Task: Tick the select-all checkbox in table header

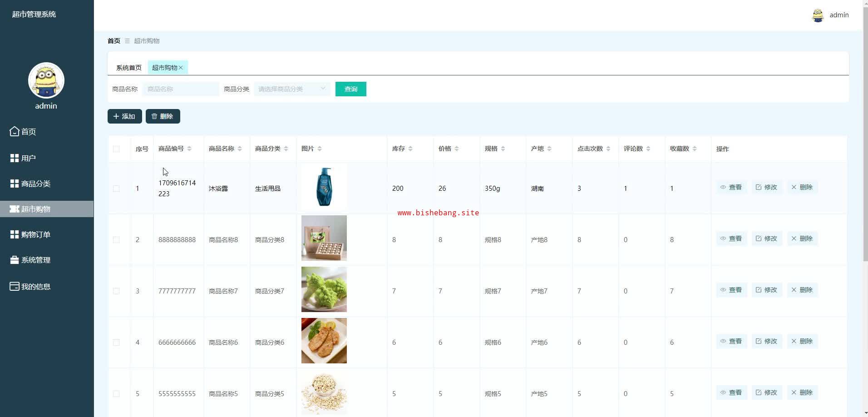Action: point(116,149)
